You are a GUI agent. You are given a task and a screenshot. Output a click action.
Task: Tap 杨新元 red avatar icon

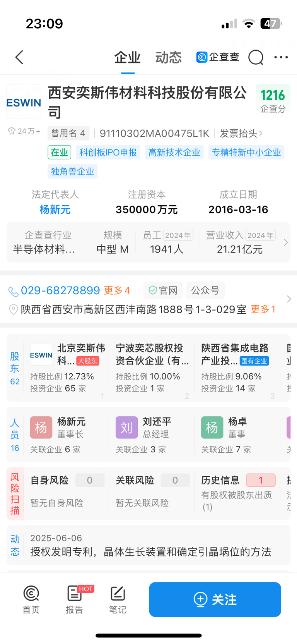[x=41, y=428]
